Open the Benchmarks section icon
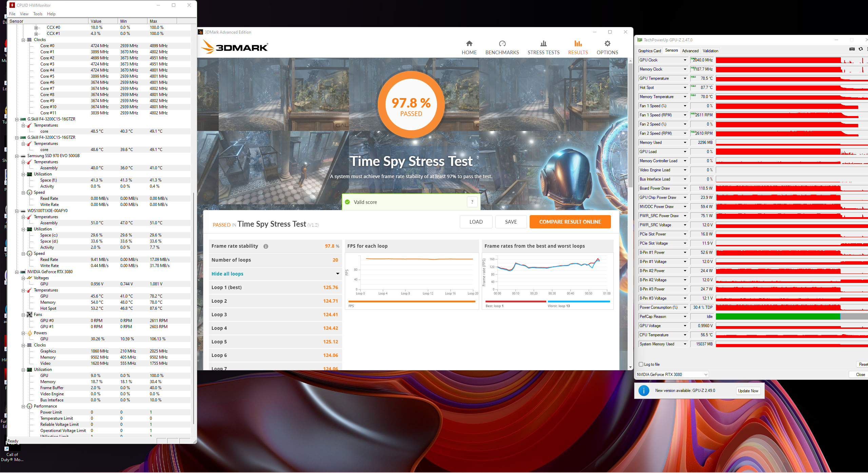The width and height of the screenshot is (868, 473). coord(502,43)
